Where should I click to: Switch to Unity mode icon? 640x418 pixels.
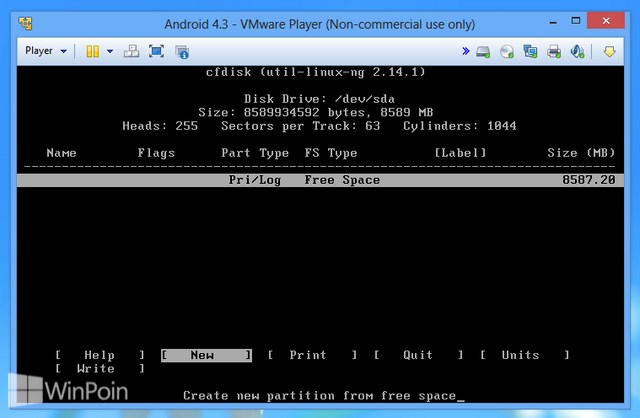coord(182,52)
